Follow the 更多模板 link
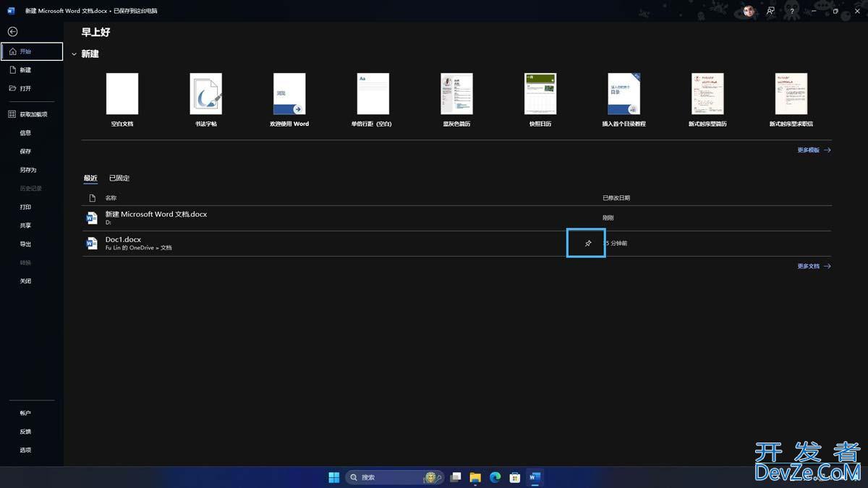 (x=814, y=150)
